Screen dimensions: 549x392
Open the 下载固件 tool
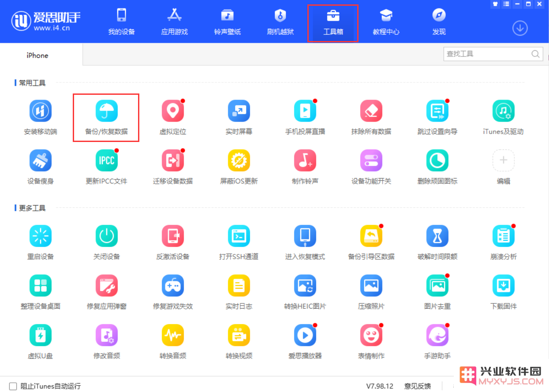point(504,292)
